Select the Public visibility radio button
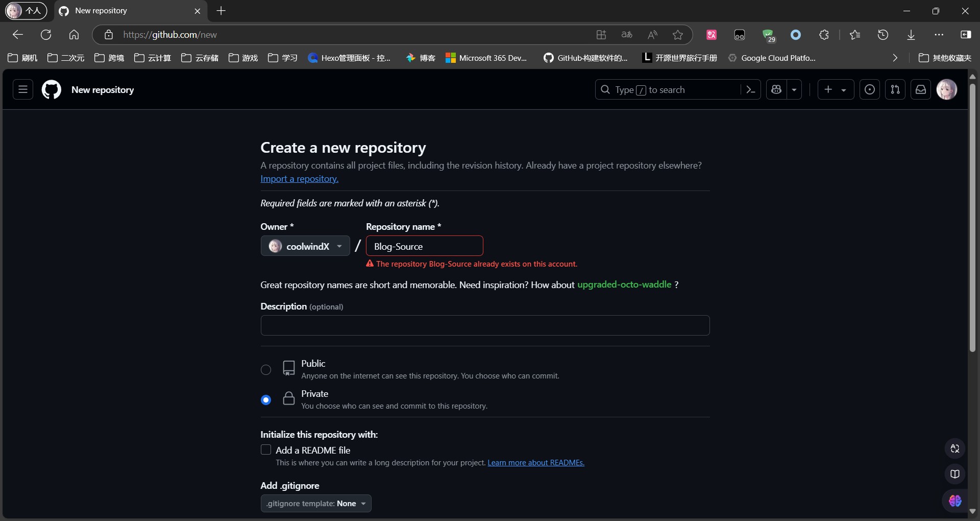The image size is (980, 521). 266,370
